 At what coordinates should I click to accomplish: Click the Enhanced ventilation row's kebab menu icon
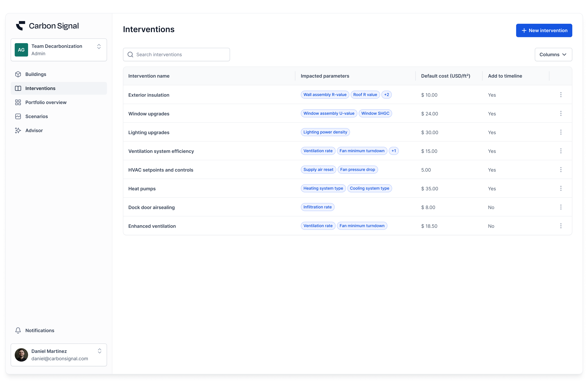[x=561, y=226]
